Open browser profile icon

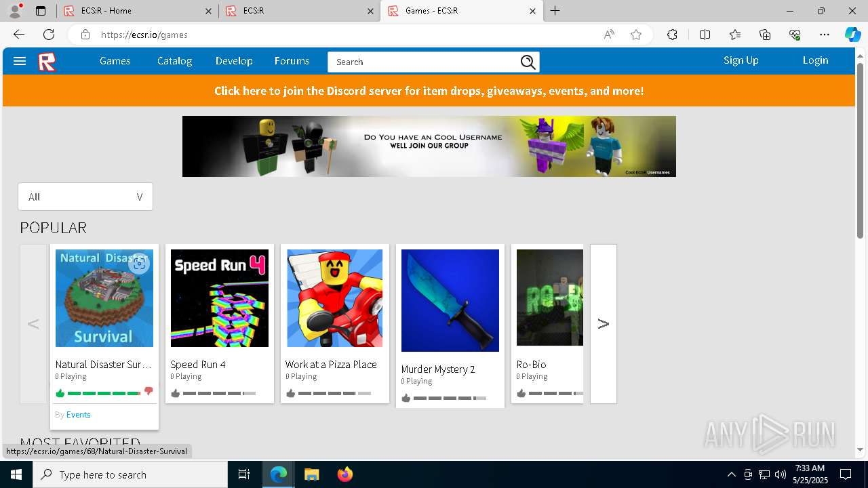coord(14,11)
